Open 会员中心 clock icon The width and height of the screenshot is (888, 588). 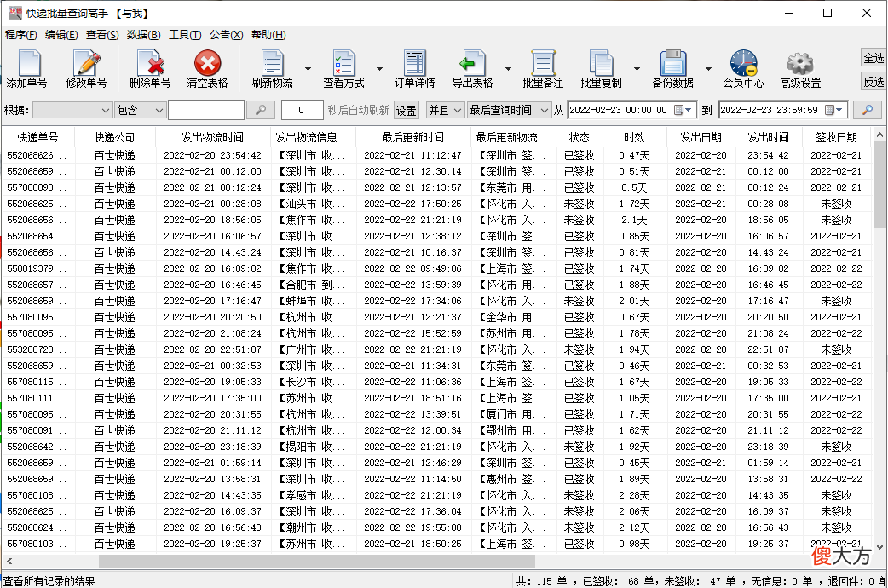point(743,68)
